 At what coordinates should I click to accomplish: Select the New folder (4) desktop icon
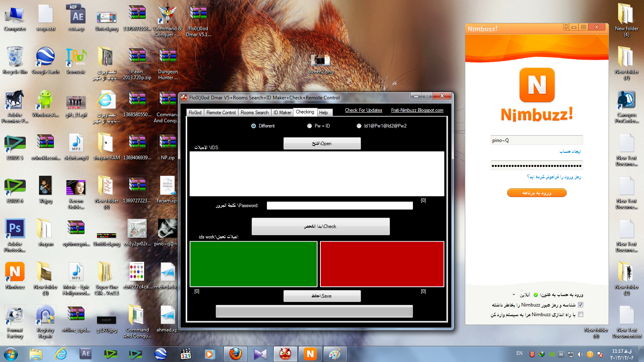tap(627, 20)
